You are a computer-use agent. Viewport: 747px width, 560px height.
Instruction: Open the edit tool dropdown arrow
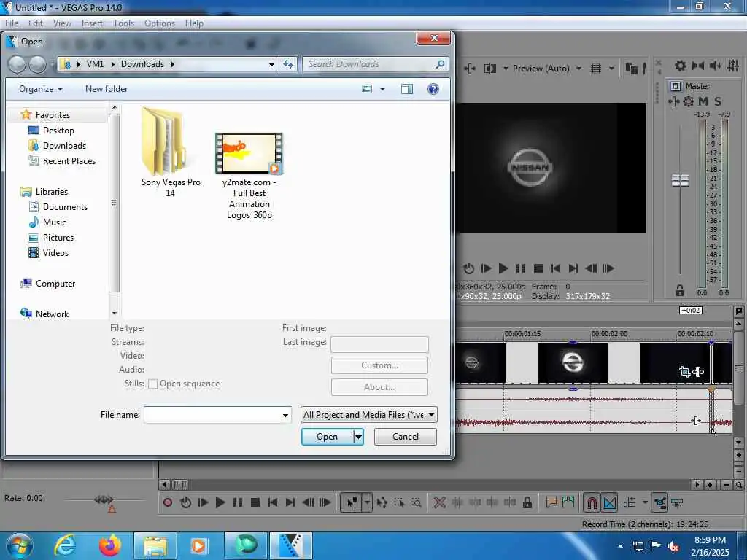368,502
